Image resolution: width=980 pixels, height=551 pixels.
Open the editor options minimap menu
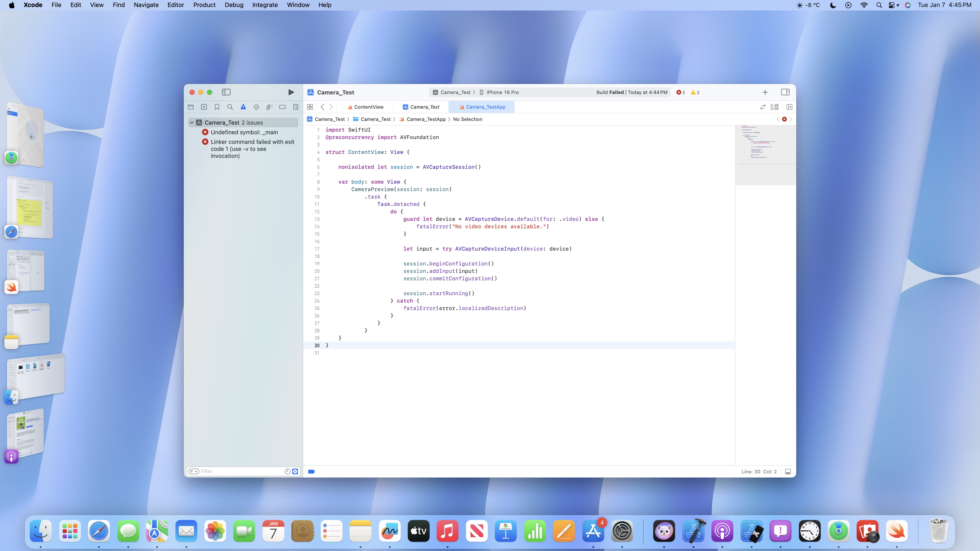pyautogui.click(x=774, y=107)
